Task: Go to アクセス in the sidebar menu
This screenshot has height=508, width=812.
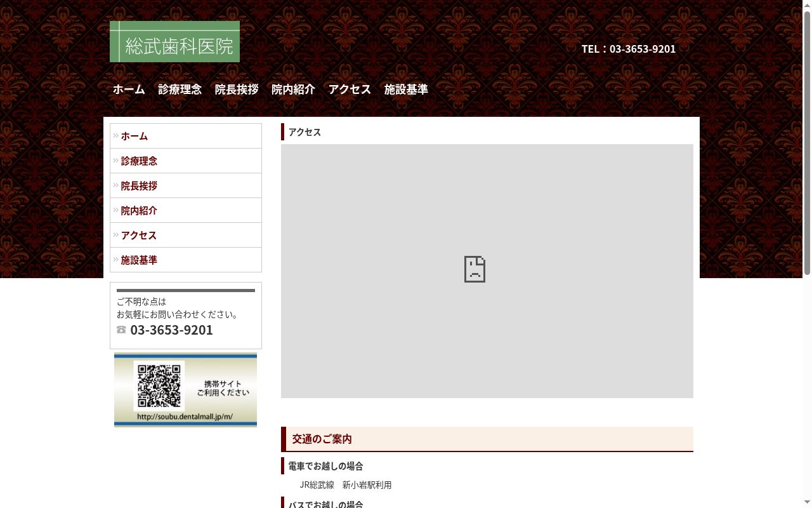Action: (186, 236)
